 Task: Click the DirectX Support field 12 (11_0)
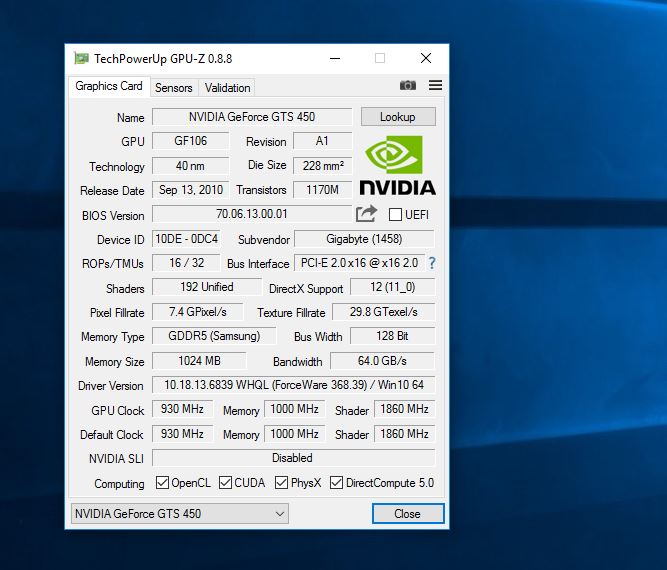[x=392, y=287]
